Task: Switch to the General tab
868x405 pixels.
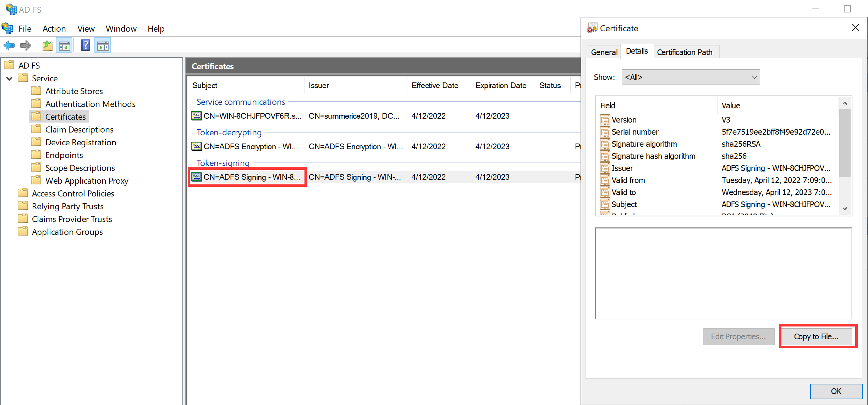Action: pos(604,52)
